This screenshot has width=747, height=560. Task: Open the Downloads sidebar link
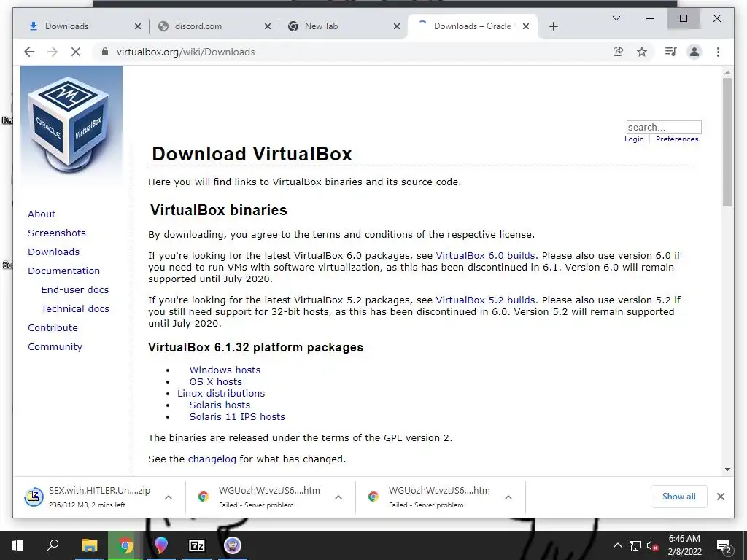point(53,252)
